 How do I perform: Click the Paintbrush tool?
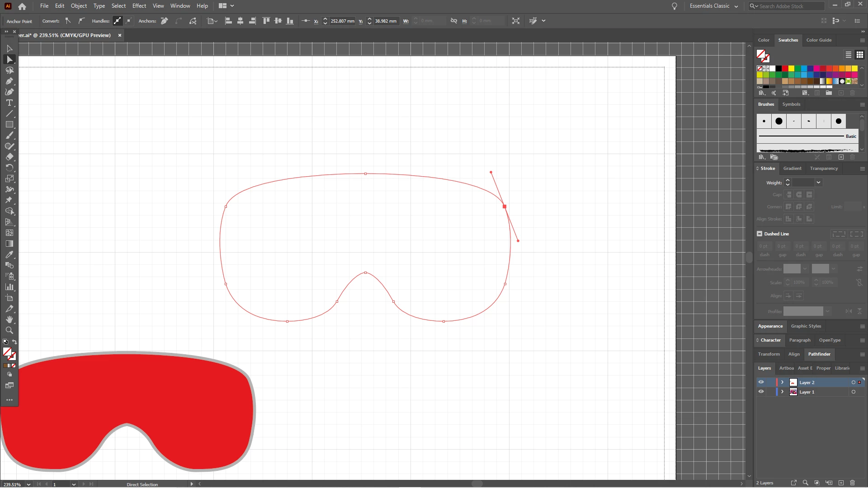point(9,135)
